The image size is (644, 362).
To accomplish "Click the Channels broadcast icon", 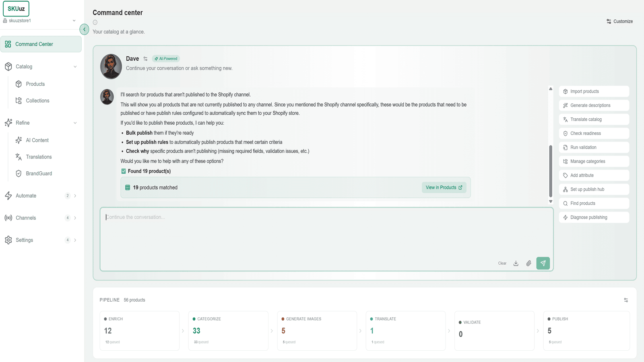I will pos(8,218).
